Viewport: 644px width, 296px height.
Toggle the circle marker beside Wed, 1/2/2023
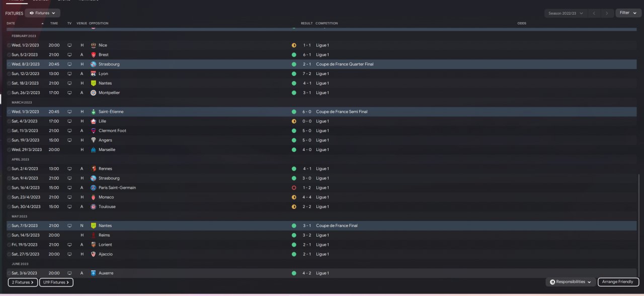coord(9,45)
